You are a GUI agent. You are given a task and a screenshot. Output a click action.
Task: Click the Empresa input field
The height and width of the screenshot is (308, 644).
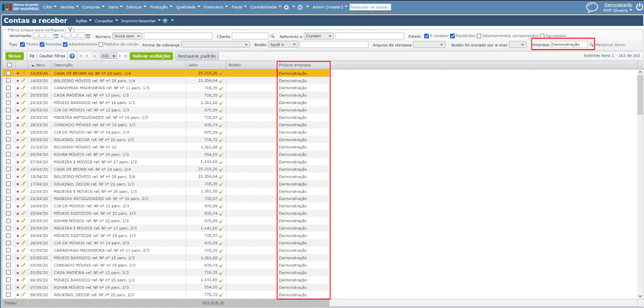pos(569,44)
